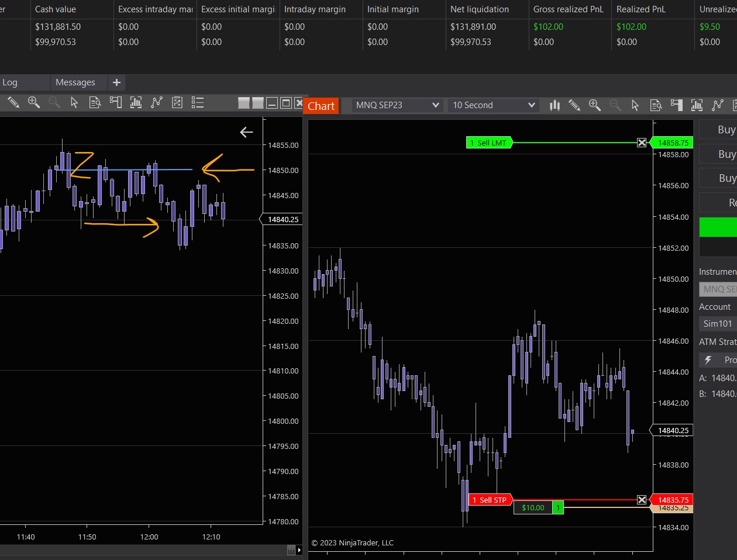Click the orange Chart tab label
737x560 pixels.
tap(321, 106)
